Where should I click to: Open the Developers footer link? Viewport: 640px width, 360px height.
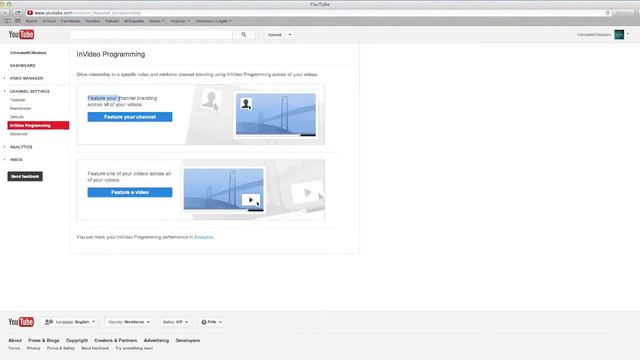tap(188, 340)
